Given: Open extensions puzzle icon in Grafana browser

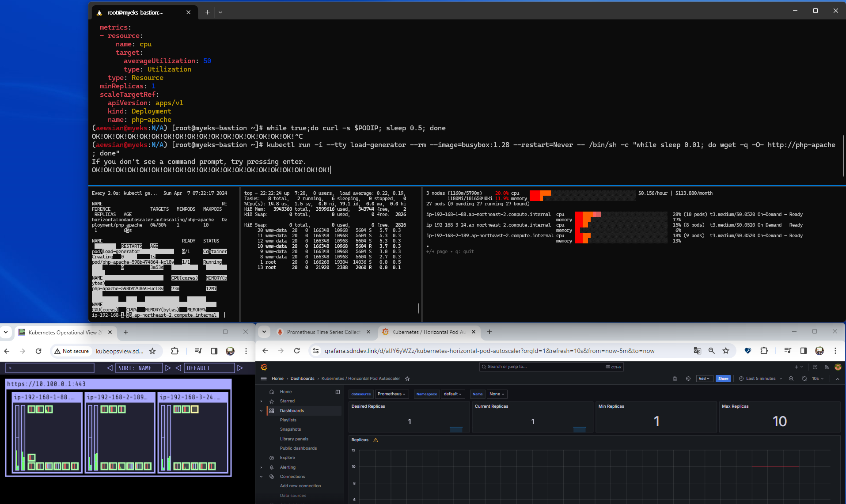Looking at the screenshot, I should 764,351.
